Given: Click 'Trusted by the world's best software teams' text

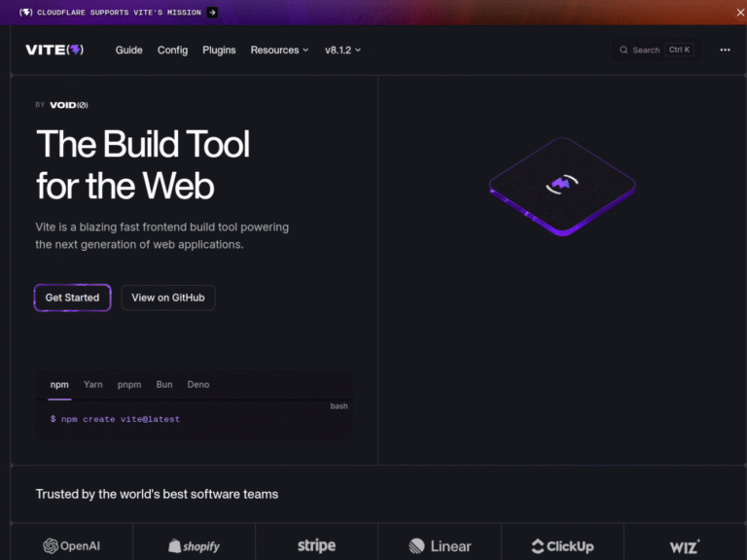Looking at the screenshot, I should [157, 494].
